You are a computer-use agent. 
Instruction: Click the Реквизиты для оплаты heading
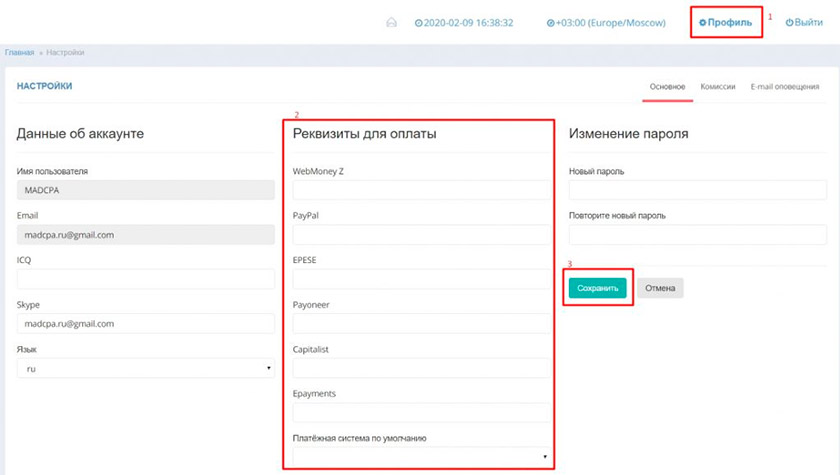[x=364, y=134]
